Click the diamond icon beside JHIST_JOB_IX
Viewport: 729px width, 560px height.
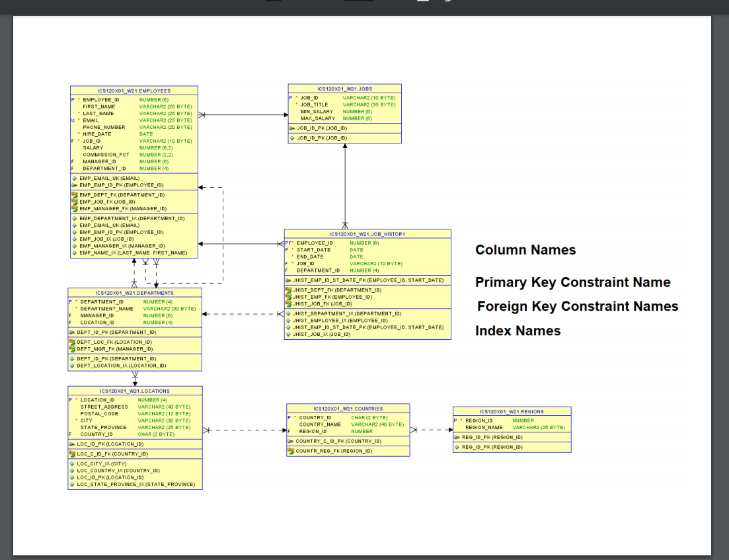288,335
